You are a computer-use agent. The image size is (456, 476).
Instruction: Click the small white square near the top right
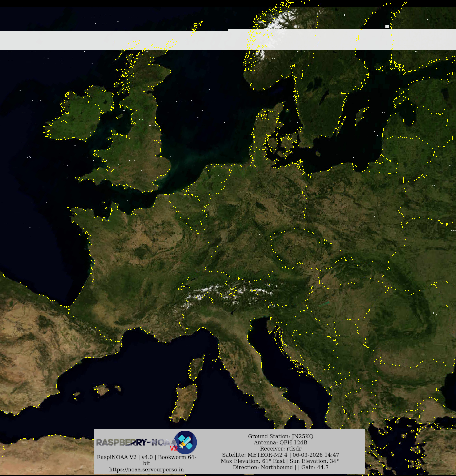point(387,26)
